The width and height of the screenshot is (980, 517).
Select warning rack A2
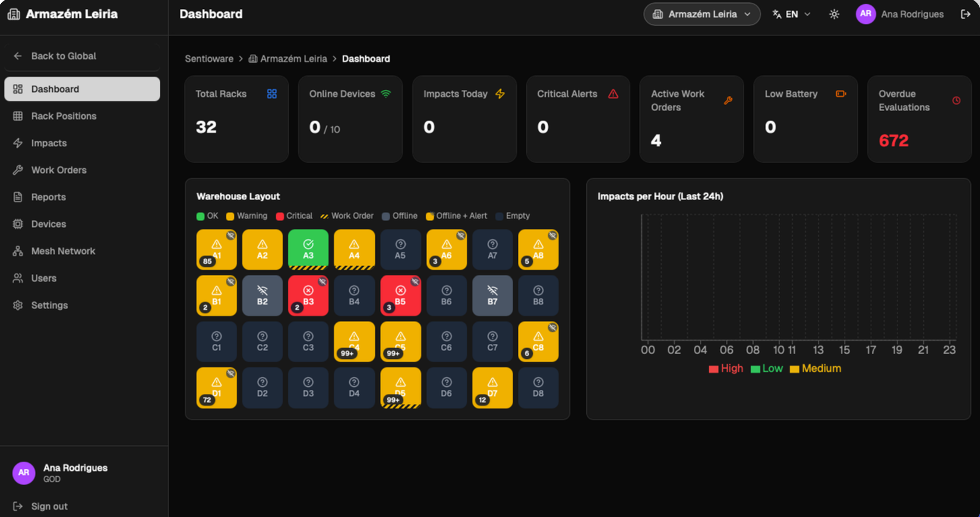pyautogui.click(x=263, y=250)
